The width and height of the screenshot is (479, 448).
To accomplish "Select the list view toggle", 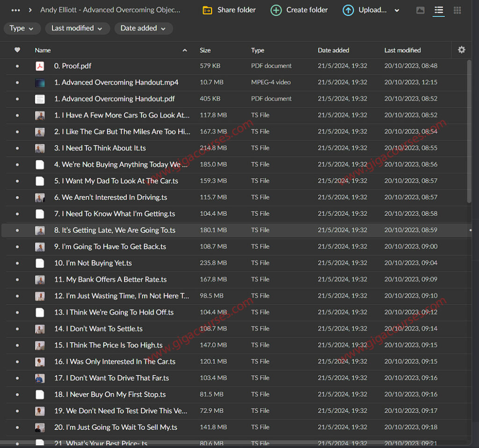I will click(x=438, y=10).
